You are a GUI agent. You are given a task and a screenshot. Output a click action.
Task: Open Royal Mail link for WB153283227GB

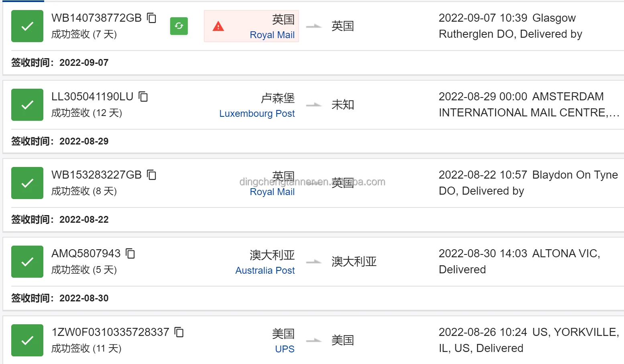[272, 192]
